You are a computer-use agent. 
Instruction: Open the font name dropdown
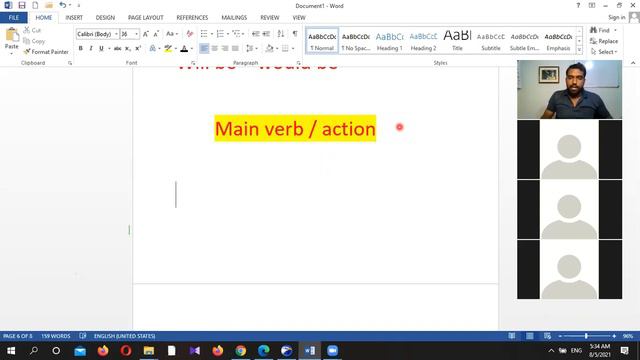tap(116, 34)
